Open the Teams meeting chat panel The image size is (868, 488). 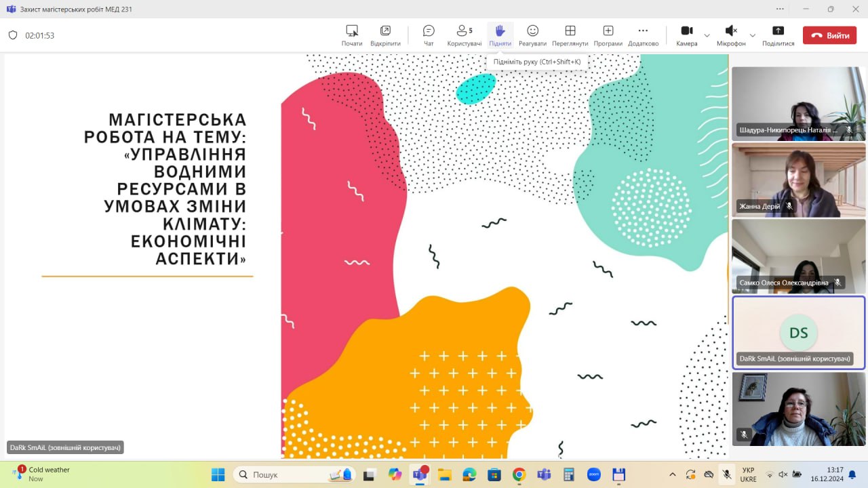click(429, 35)
